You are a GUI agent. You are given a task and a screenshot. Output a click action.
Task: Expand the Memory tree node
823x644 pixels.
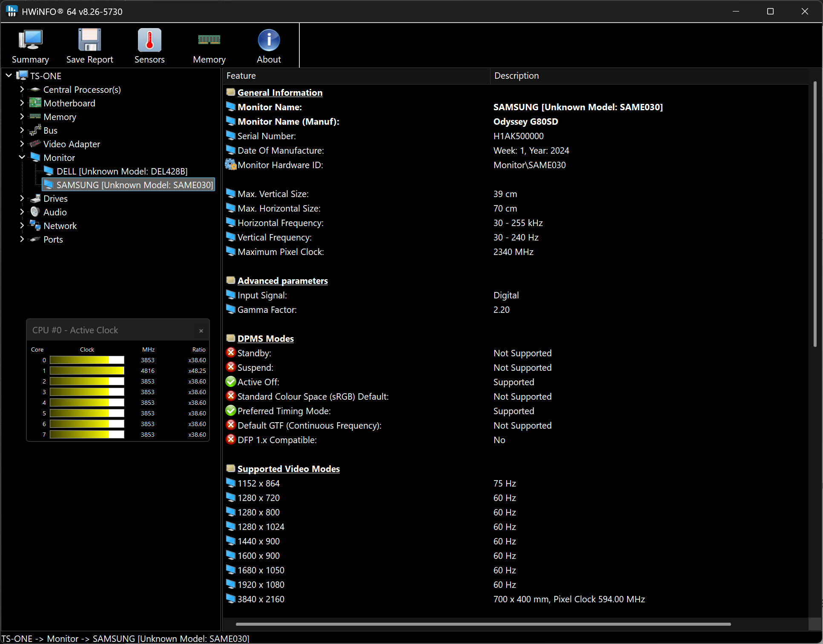point(22,117)
